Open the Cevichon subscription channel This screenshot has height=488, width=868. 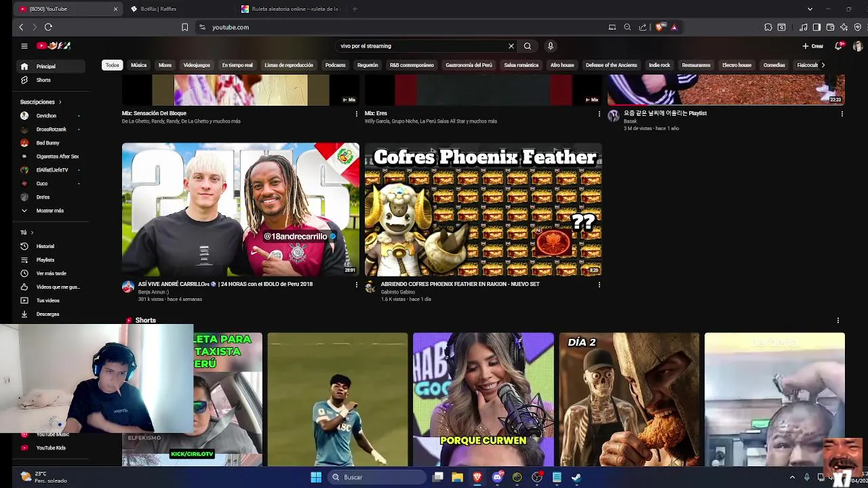coord(51,116)
